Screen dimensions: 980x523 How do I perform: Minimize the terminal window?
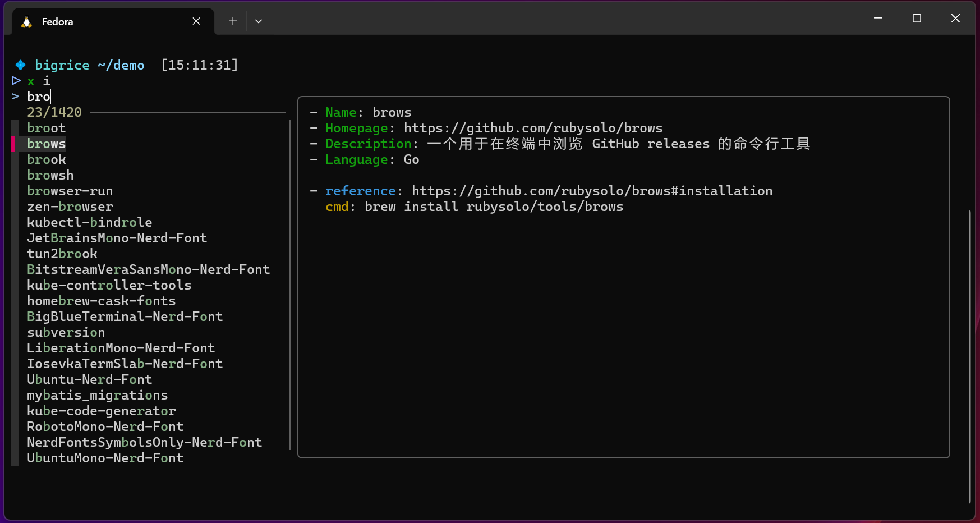click(878, 19)
